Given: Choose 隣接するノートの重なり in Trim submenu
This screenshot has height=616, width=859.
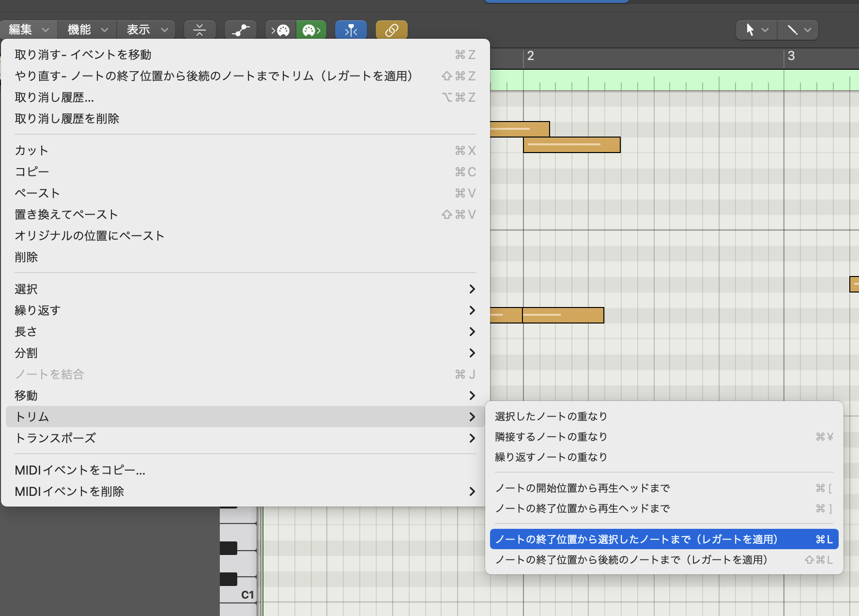Looking at the screenshot, I should coord(551,437).
